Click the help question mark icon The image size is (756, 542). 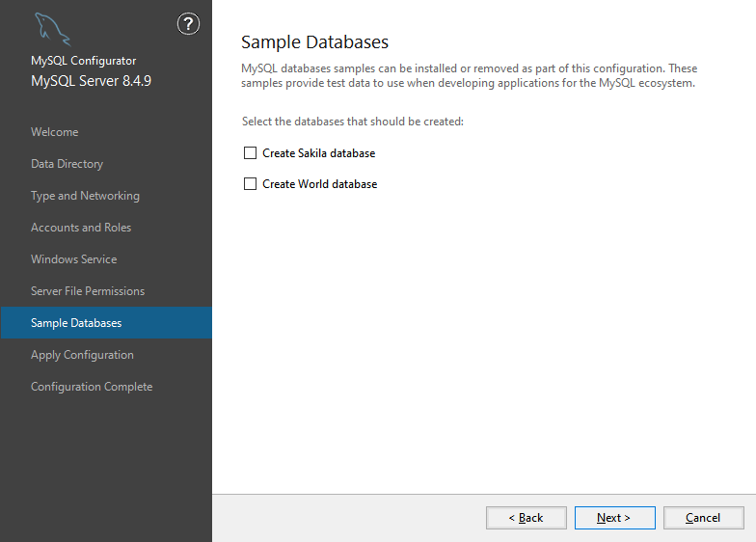tap(189, 25)
